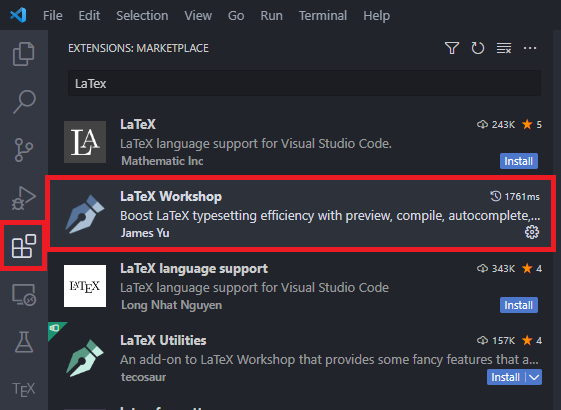561x410 pixels.
Task: Refresh the extensions list
Action: (x=478, y=48)
